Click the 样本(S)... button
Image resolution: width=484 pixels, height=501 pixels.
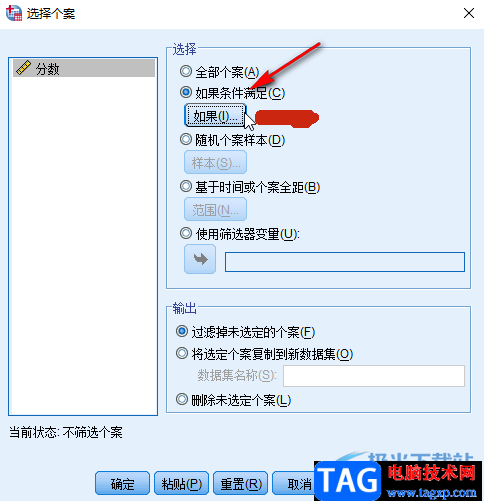(215, 162)
